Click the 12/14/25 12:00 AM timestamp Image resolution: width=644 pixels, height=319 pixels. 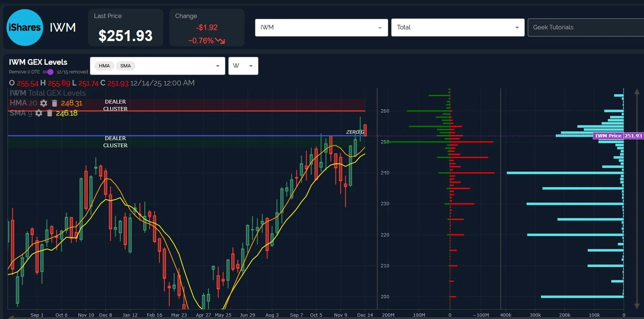pos(163,83)
